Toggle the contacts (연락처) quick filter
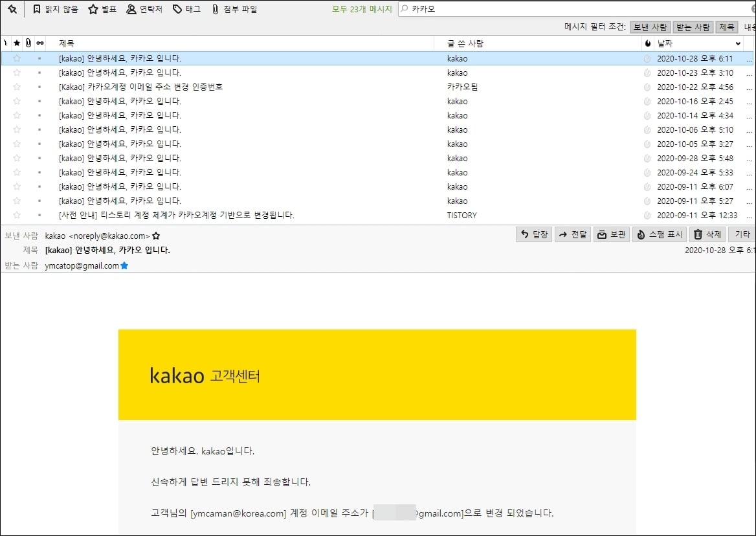756x536 pixels. (x=144, y=8)
